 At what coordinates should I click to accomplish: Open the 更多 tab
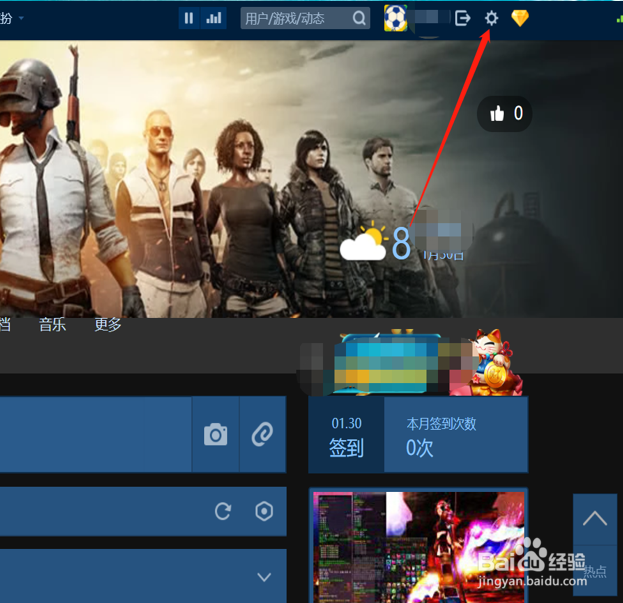coord(108,325)
